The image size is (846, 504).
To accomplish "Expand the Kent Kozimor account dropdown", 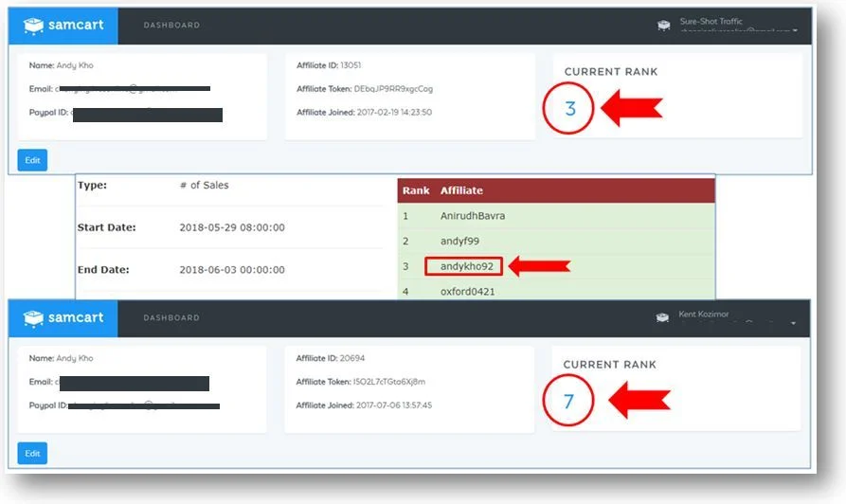I will pos(794,323).
